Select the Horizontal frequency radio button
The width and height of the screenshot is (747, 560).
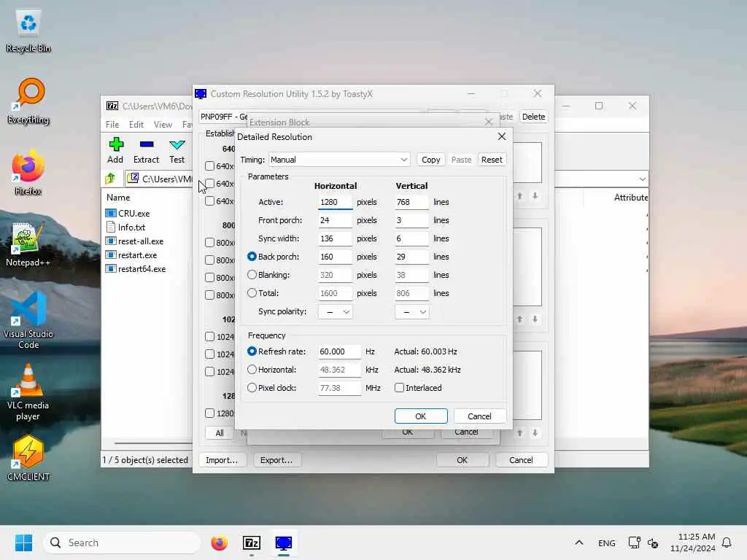tap(252, 370)
